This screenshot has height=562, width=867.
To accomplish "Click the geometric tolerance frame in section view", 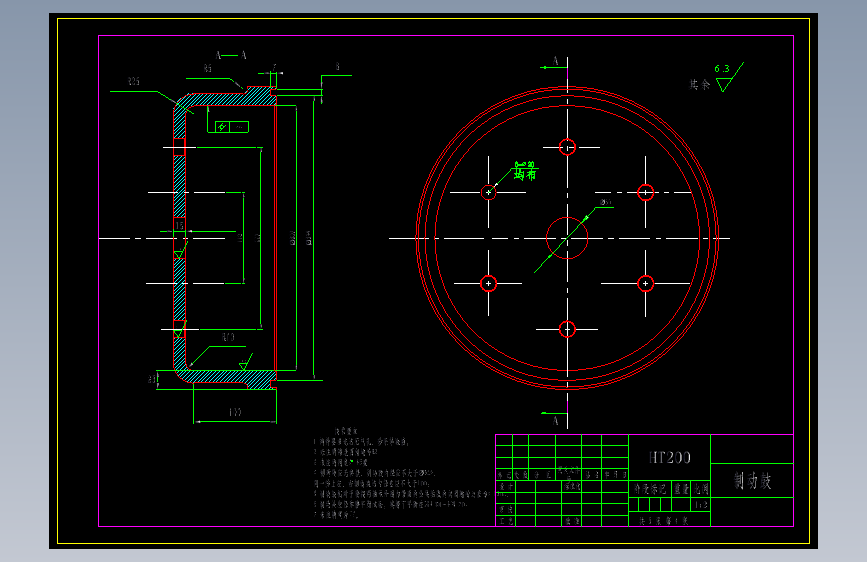I will (x=232, y=127).
